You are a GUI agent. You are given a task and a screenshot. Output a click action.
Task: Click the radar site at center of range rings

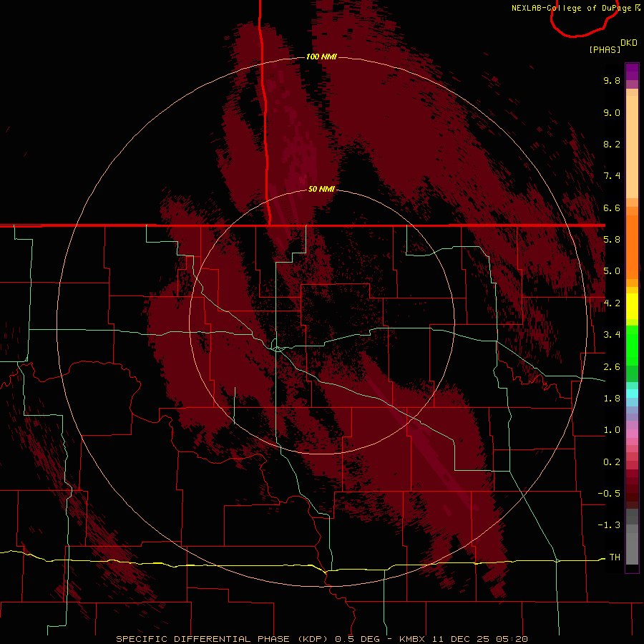click(322, 323)
